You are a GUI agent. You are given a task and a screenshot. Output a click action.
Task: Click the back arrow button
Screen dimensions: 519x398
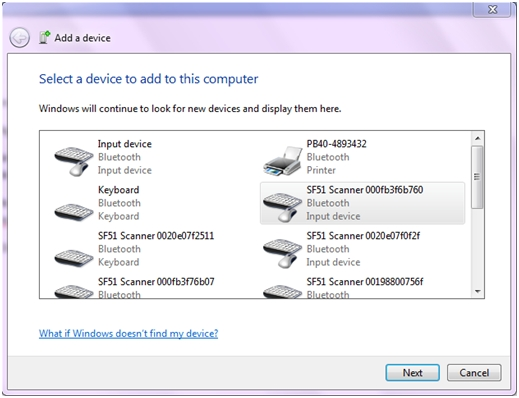(19, 38)
